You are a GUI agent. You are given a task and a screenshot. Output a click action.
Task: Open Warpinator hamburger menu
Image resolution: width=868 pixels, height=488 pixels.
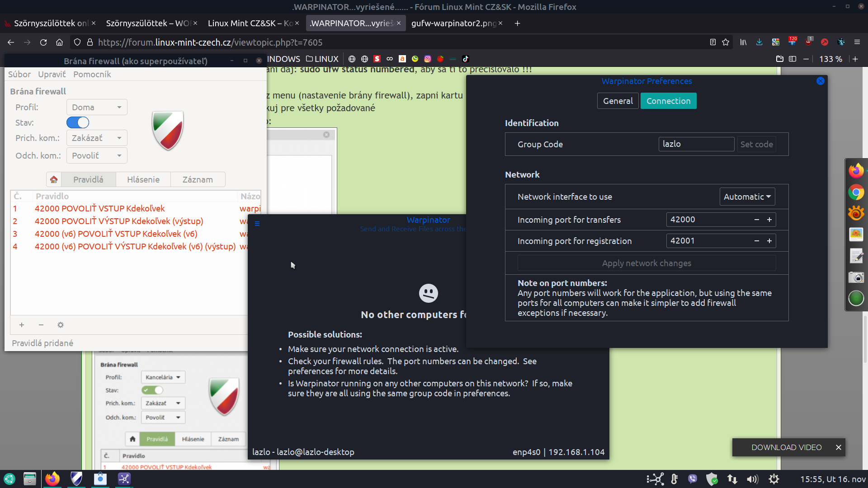coord(257,224)
